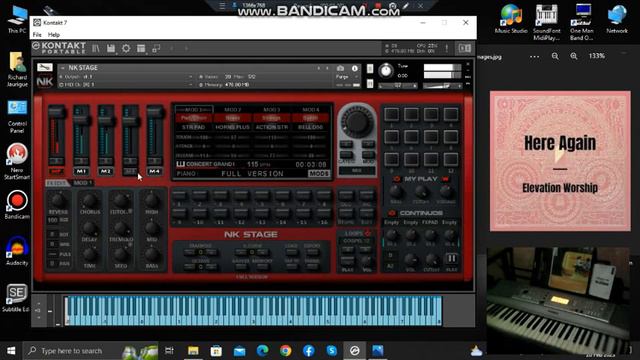This screenshot has width=640, height=360.
Task: Click the Reverb knob
Action: coord(58,200)
